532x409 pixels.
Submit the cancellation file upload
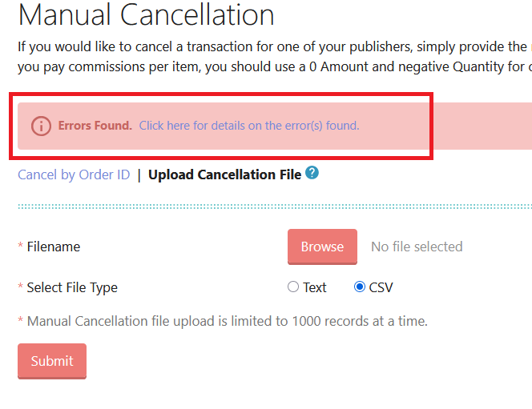pyautogui.click(x=52, y=361)
